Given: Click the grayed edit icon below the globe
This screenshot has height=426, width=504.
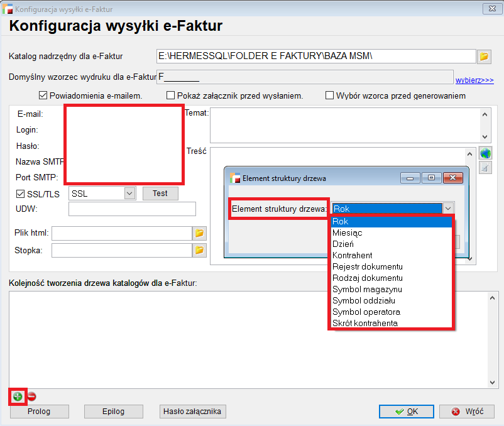Looking at the screenshot, I should pyautogui.click(x=485, y=168).
